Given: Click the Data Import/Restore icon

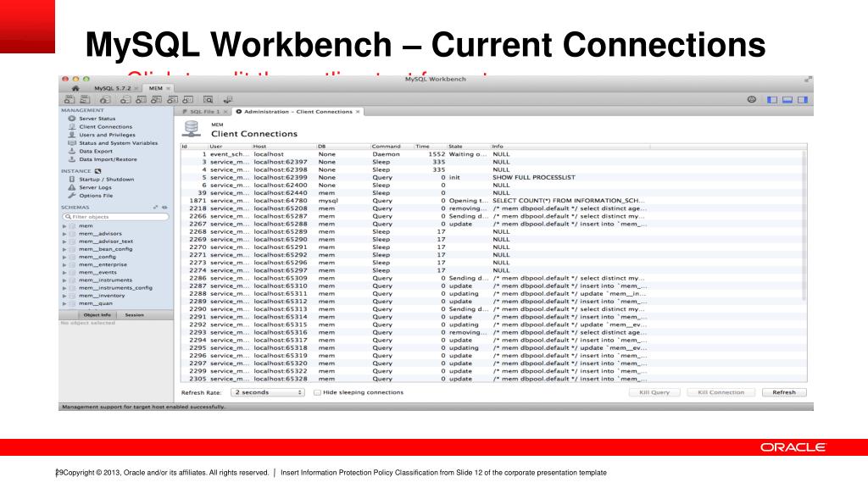Looking at the screenshot, I should coord(71,159).
